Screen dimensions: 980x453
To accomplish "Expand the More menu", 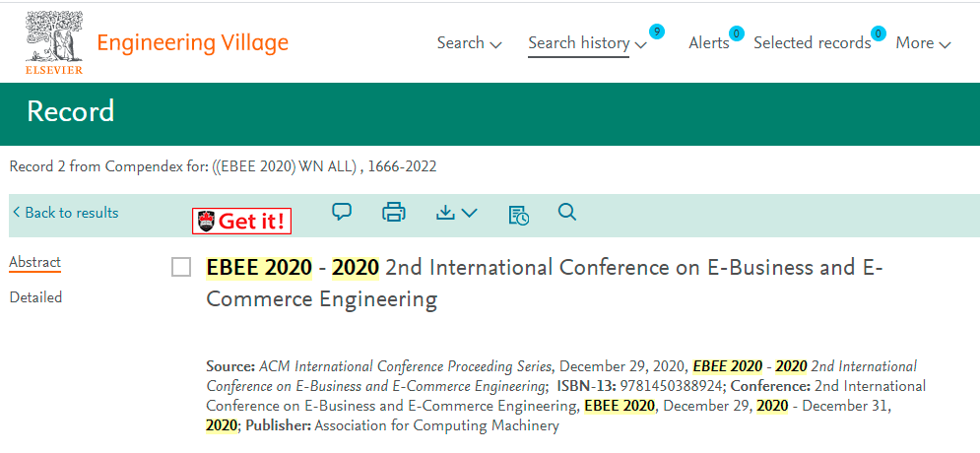I will 923,43.
